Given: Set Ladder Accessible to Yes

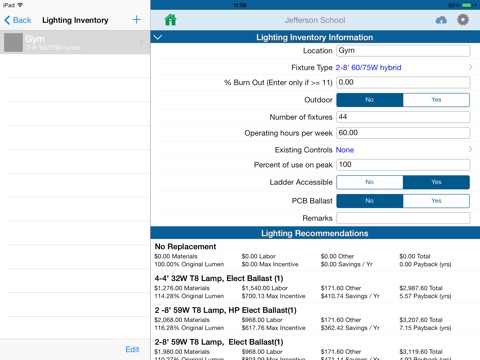Looking at the screenshot, I should 436,182.
